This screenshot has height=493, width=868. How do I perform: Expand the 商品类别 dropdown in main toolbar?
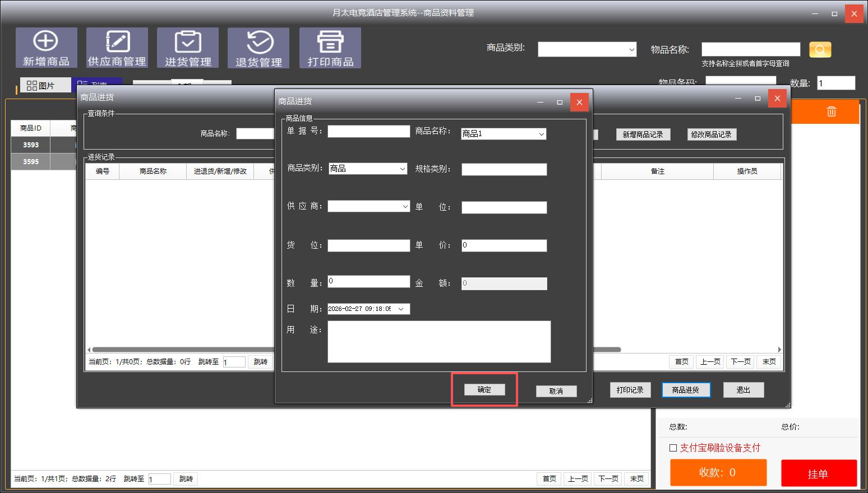tap(631, 50)
